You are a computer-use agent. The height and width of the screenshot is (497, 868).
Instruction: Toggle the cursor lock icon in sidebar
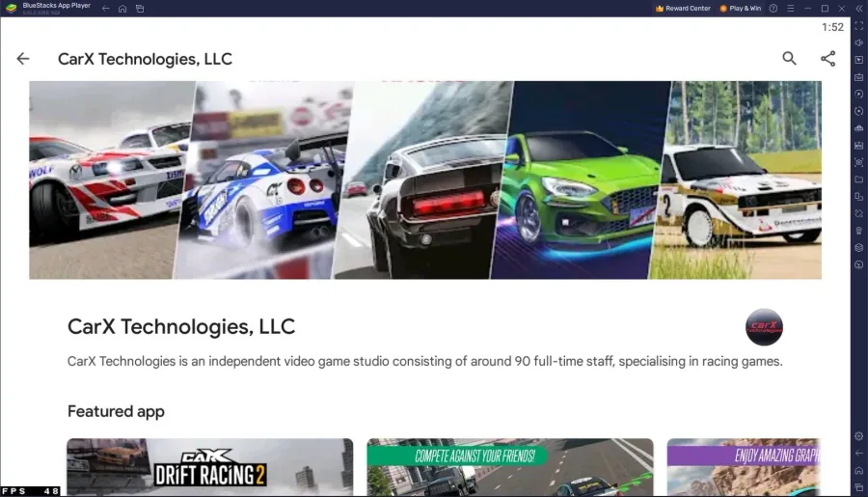tap(858, 60)
